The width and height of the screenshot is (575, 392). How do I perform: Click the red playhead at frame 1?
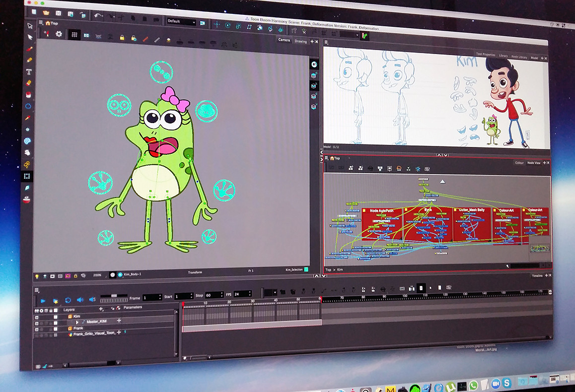183,304
